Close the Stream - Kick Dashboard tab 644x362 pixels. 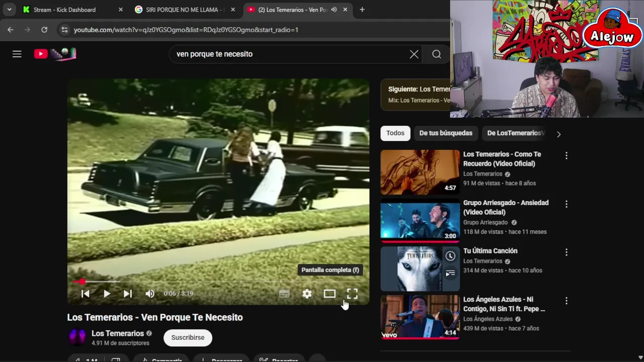[120, 10]
